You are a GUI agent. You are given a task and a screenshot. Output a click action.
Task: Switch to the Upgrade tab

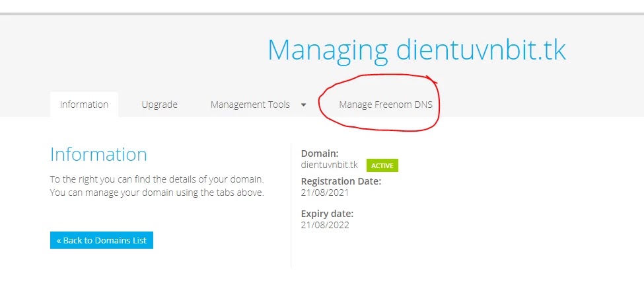(x=159, y=105)
